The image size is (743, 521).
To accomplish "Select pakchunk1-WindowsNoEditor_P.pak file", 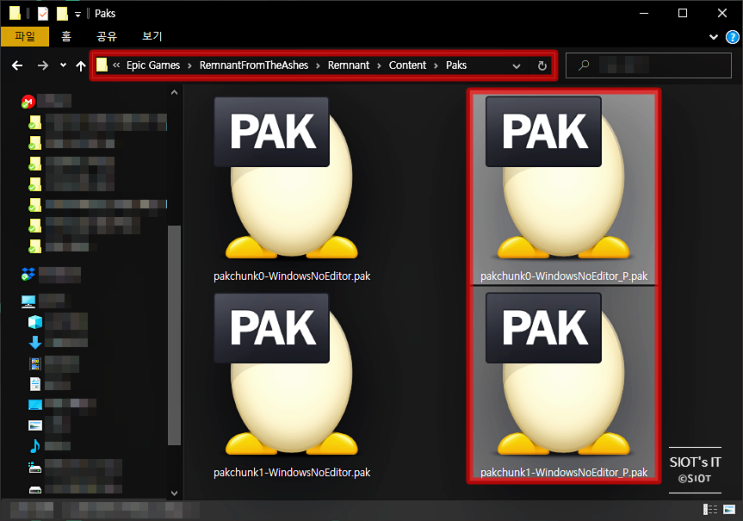I will point(563,383).
